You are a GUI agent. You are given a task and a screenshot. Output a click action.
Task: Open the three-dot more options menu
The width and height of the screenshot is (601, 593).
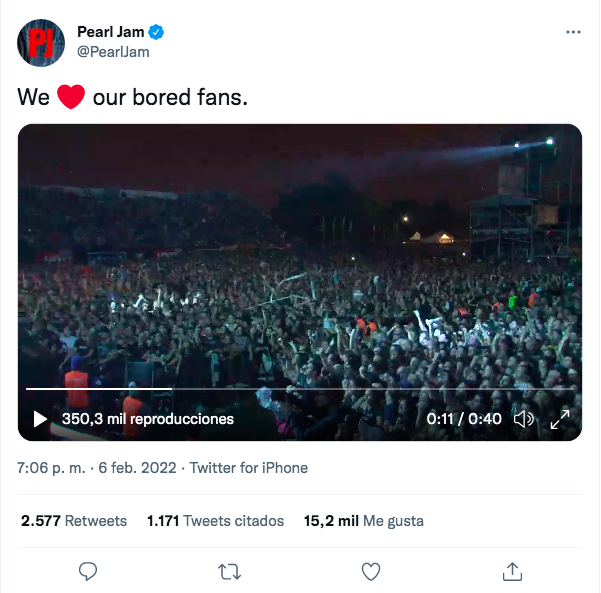(x=573, y=32)
